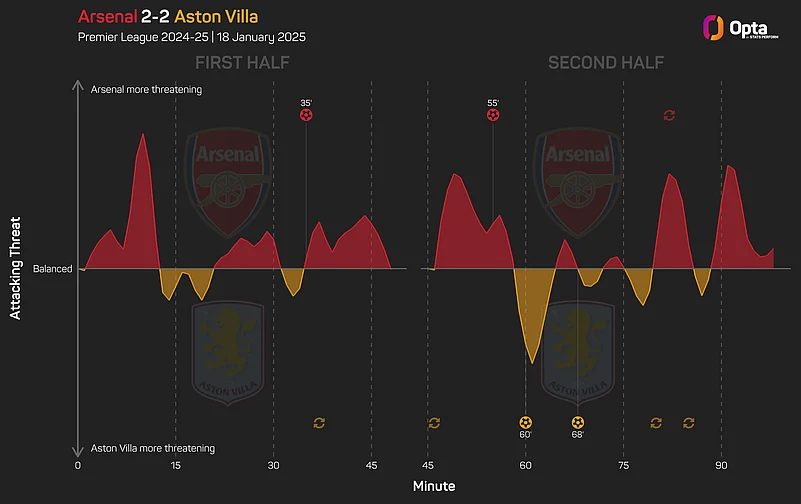Select Villa's substitution icon at second-half start

click(x=434, y=423)
